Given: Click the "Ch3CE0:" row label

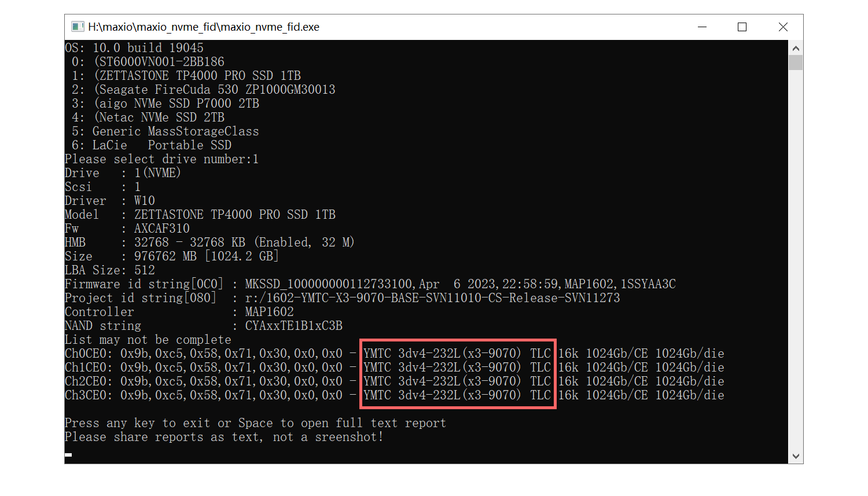Looking at the screenshot, I should [89, 395].
